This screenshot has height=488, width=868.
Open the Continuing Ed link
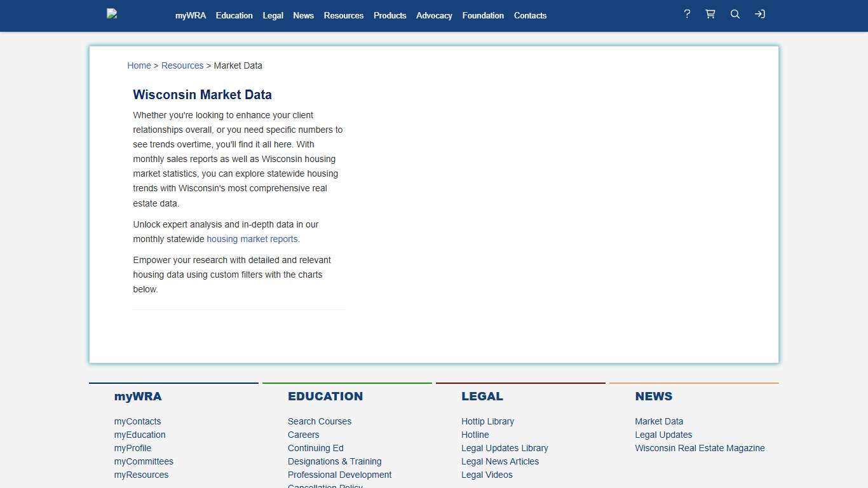point(315,448)
